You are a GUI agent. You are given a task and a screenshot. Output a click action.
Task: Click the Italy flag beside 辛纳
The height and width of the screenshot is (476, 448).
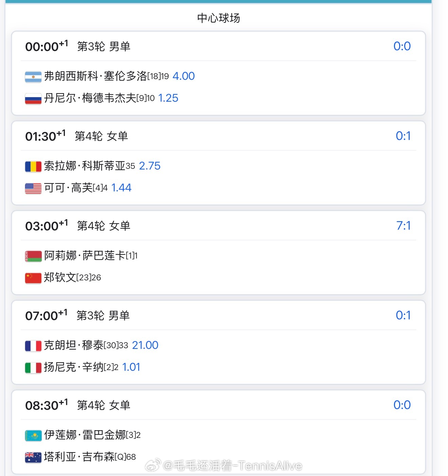point(33,368)
